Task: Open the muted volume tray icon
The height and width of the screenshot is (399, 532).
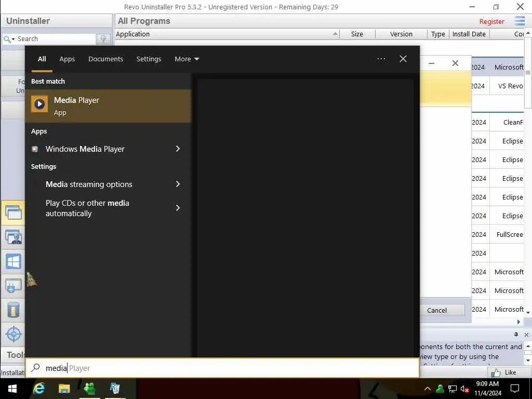Action: [464, 389]
